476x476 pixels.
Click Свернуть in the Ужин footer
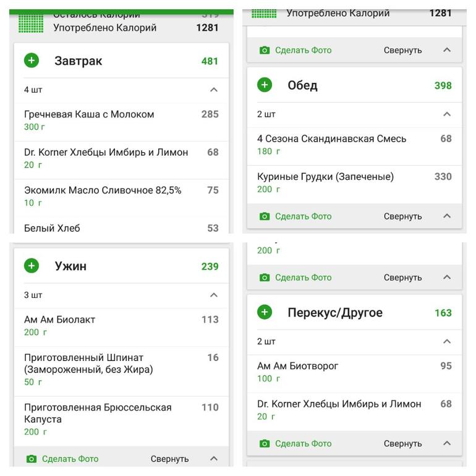[x=169, y=459]
